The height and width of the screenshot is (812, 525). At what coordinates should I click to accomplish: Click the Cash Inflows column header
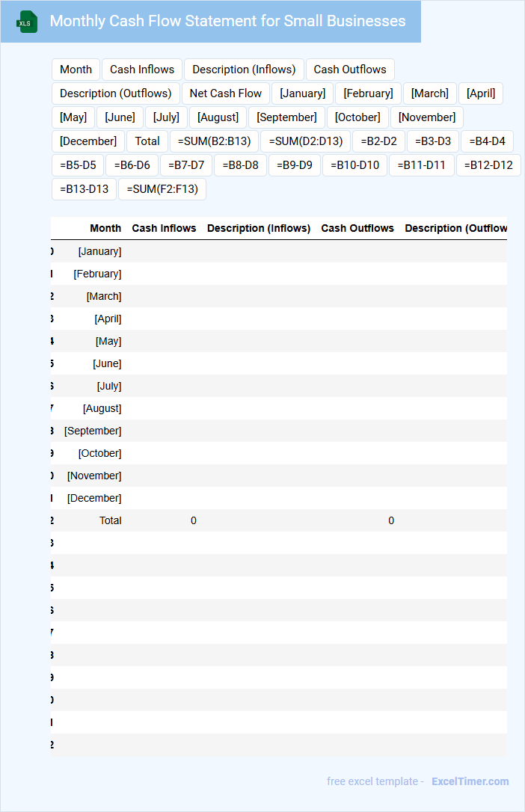click(164, 228)
